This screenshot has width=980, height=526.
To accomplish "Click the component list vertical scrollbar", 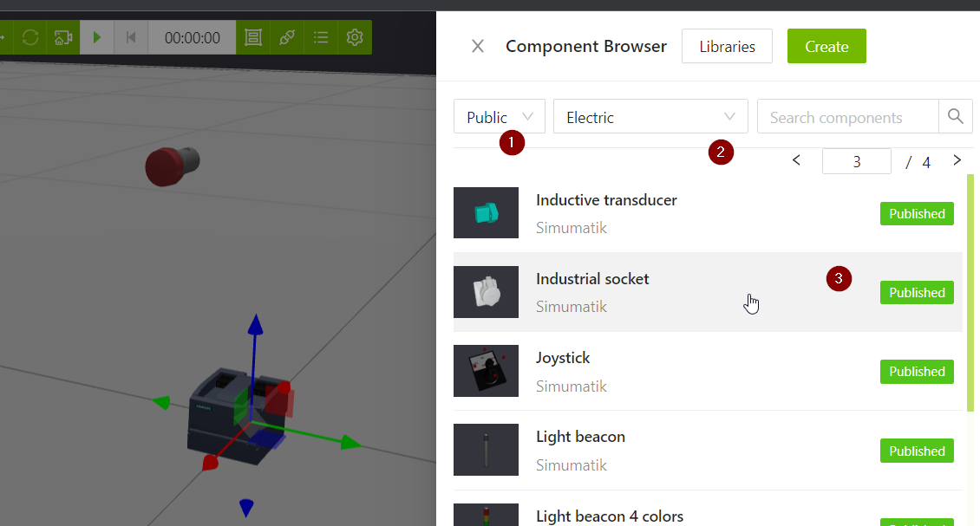I will click(970, 292).
